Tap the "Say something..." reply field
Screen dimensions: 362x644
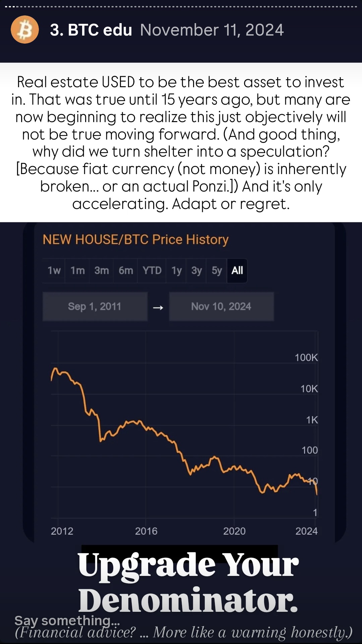pos(67,621)
